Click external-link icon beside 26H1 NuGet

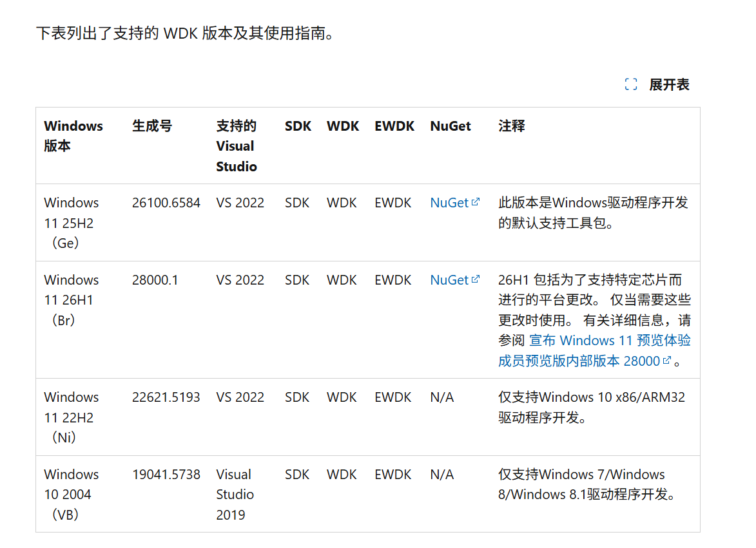click(x=476, y=279)
